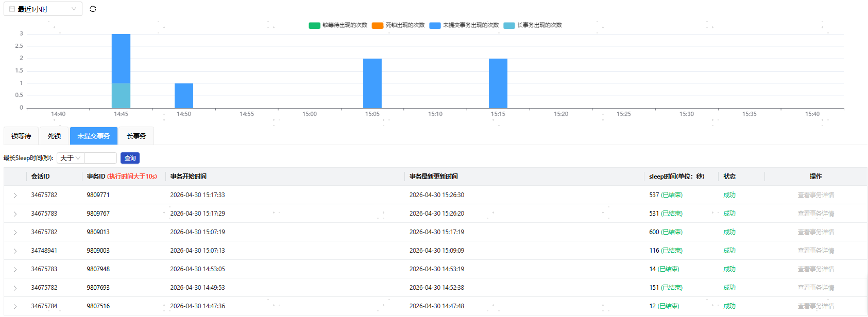Image resolution: width=868 pixels, height=317 pixels.
Task: Toggle 死锁出现的次数 legend item
Action: click(398, 25)
